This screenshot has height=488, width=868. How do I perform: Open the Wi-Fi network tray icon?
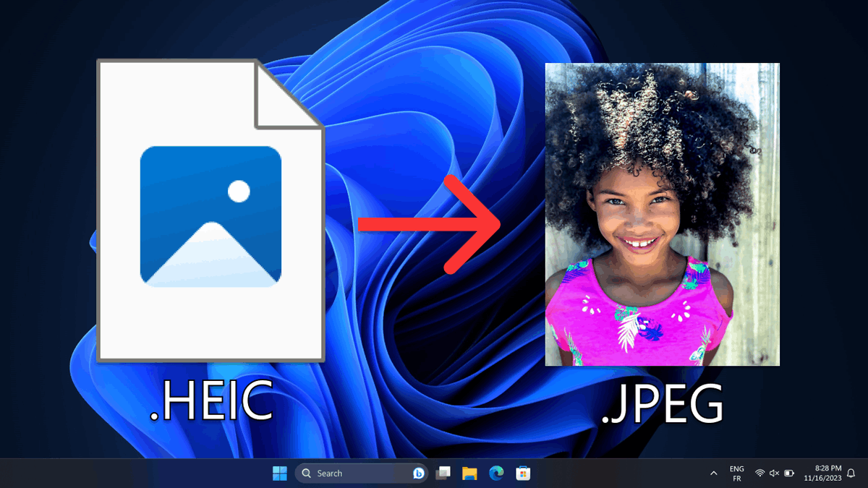pyautogui.click(x=759, y=474)
